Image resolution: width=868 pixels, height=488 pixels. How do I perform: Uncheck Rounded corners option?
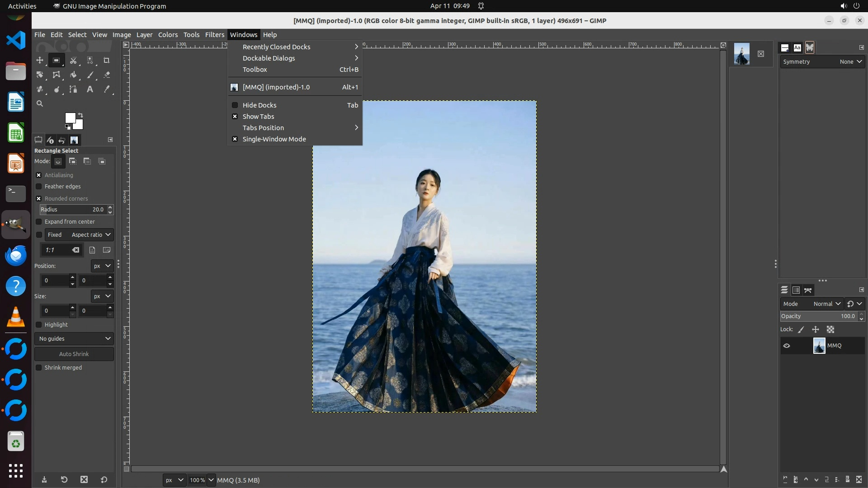[39, 199]
